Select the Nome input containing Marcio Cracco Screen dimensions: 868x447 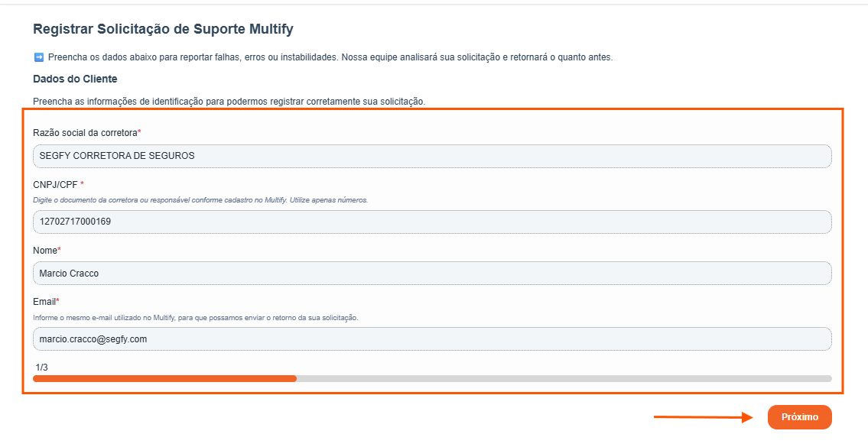pos(432,273)
